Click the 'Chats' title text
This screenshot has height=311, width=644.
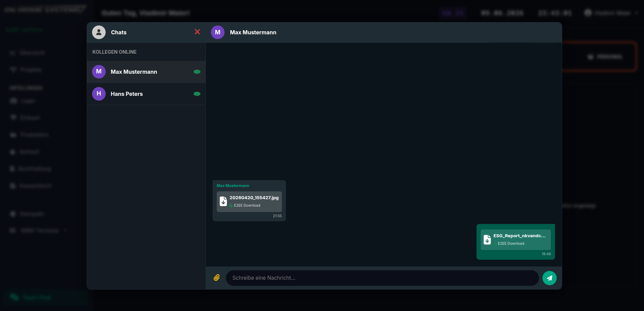point(119,32)
